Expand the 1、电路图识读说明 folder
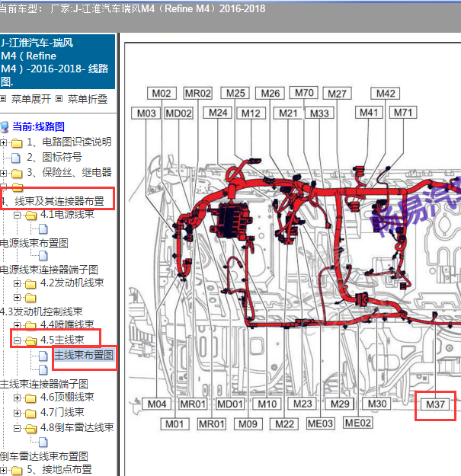Image resolution: width=461 pixels, height=476 pixels. (3, 142)
